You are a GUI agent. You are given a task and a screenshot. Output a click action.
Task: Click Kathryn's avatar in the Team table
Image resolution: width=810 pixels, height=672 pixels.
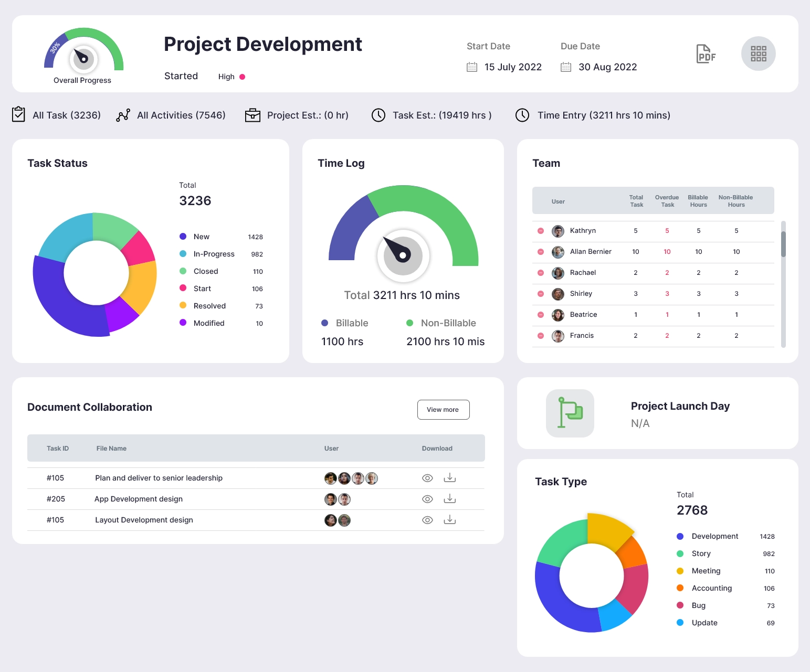tap(558, 231)
